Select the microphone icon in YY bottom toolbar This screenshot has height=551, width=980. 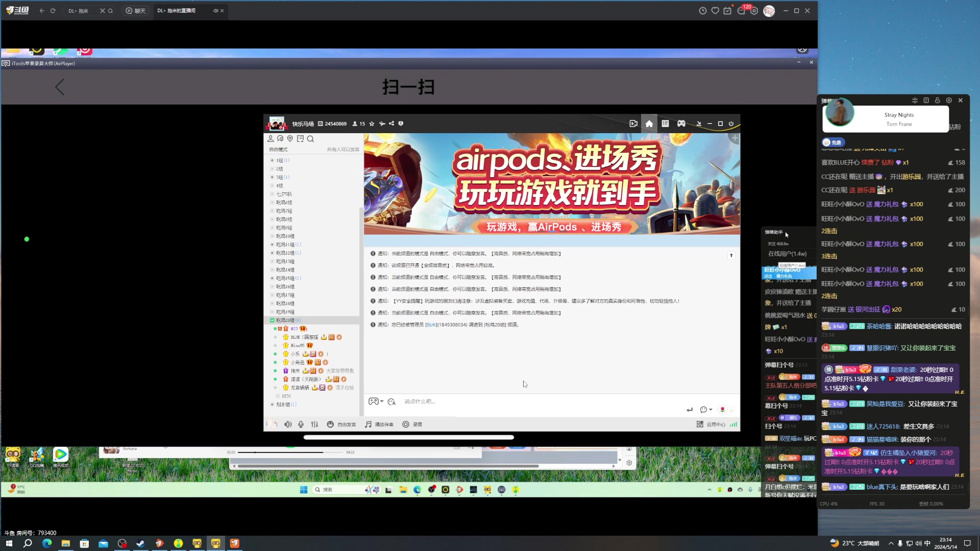tap(301, 424)
